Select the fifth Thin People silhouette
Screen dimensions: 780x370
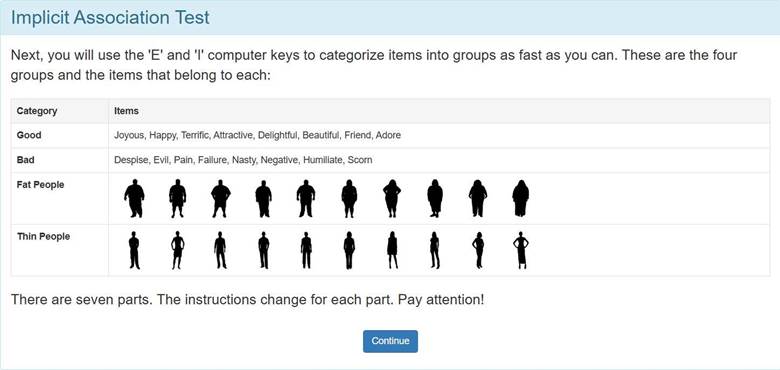pos(306,250)
